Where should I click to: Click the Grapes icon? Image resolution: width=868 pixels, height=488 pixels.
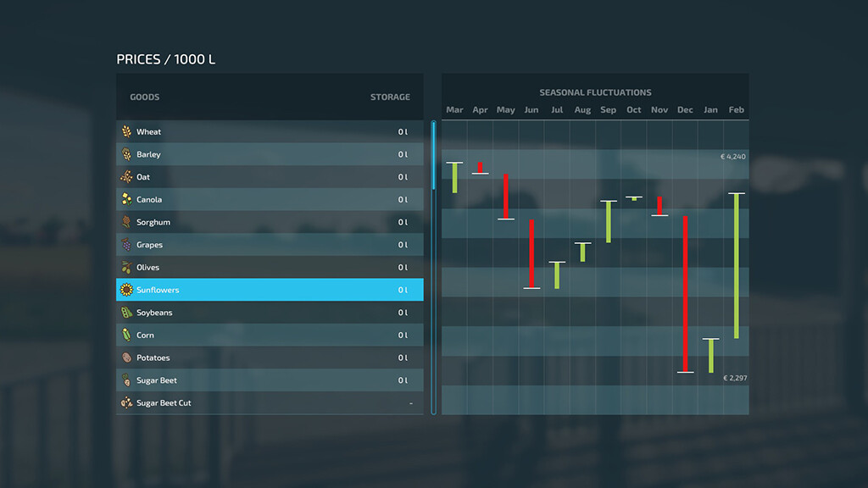coord(126,245)
